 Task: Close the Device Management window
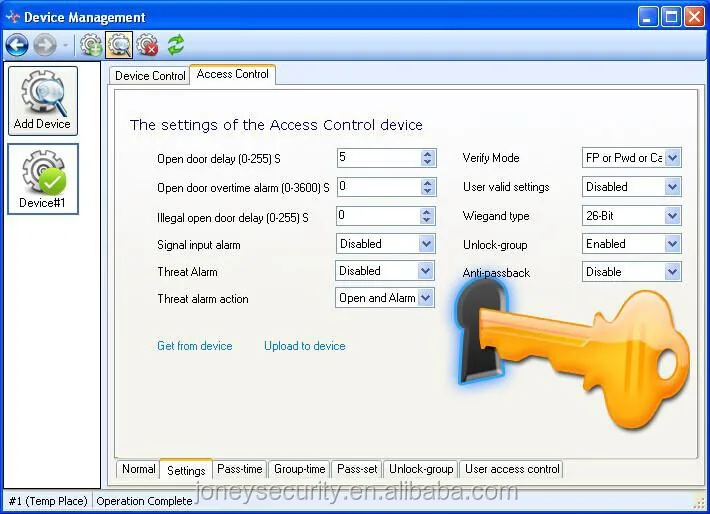pos(694,18)
